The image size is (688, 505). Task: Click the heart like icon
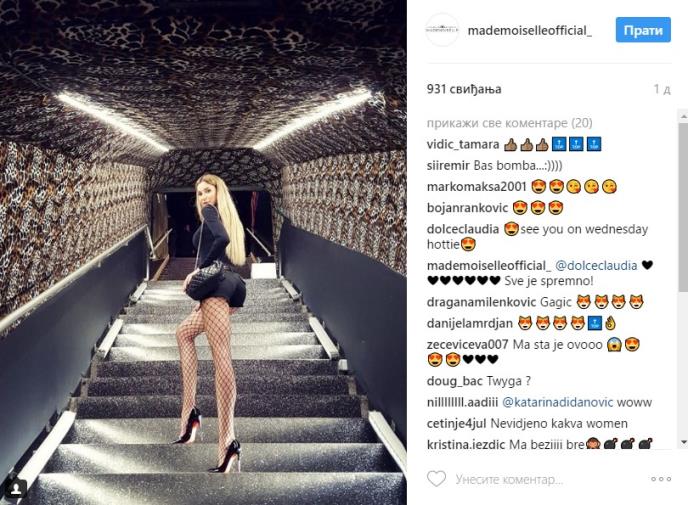[x=436, y=479]
